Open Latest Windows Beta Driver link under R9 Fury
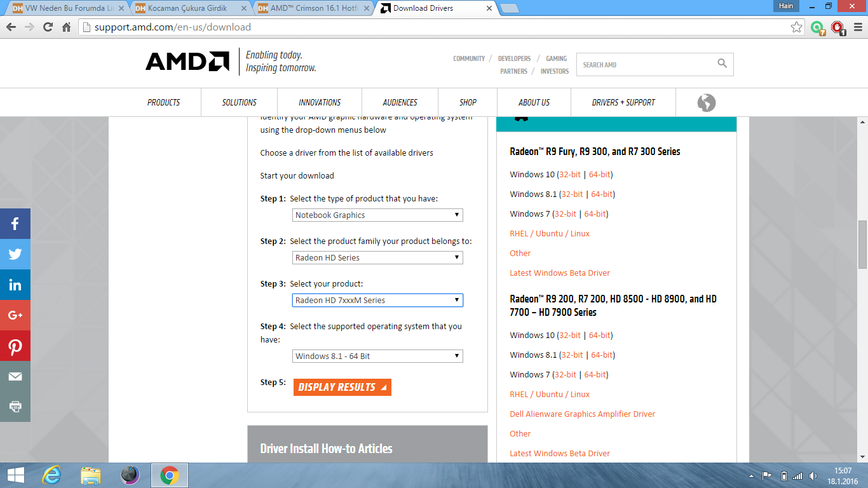This screenshot has width=868, height=488. click(x=560, y=273)
